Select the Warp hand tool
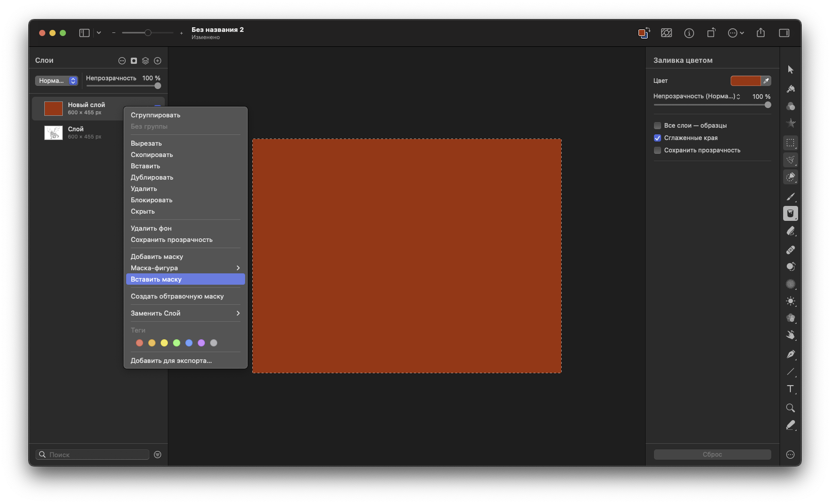The height and width of the screenshot is (504, 830). point(790,335)
